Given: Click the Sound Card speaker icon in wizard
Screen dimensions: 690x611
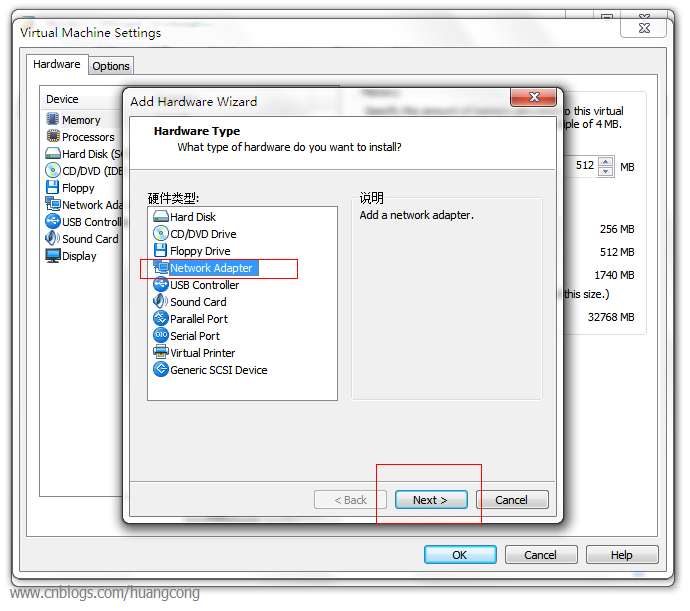Looking at the screenshot, I should (x=160, y=302).
